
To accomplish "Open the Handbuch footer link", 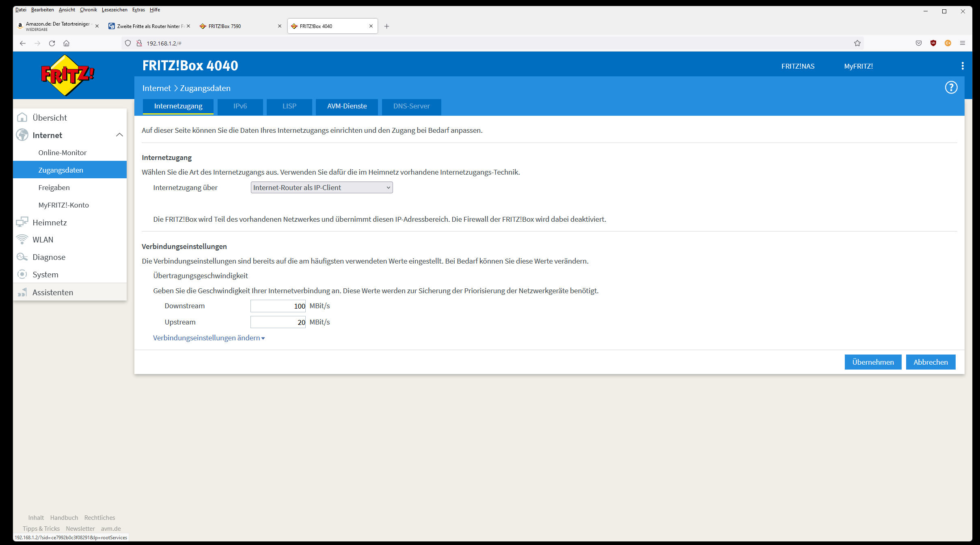I will 64,518.
